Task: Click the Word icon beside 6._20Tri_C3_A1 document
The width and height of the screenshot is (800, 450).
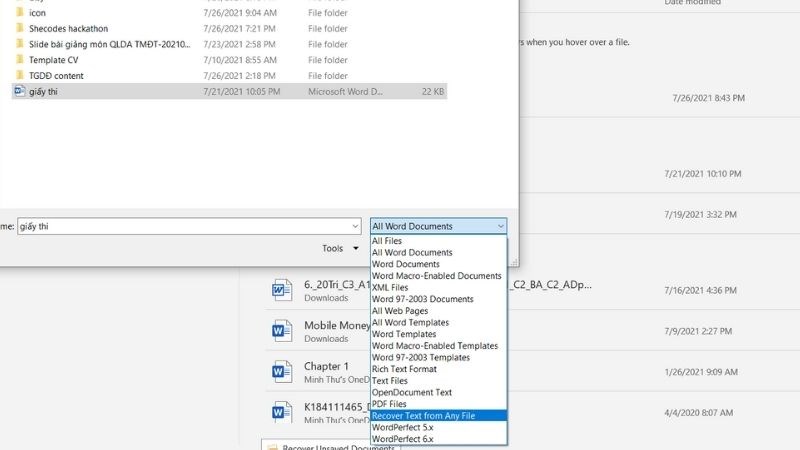Action: [x=281, y=290]
